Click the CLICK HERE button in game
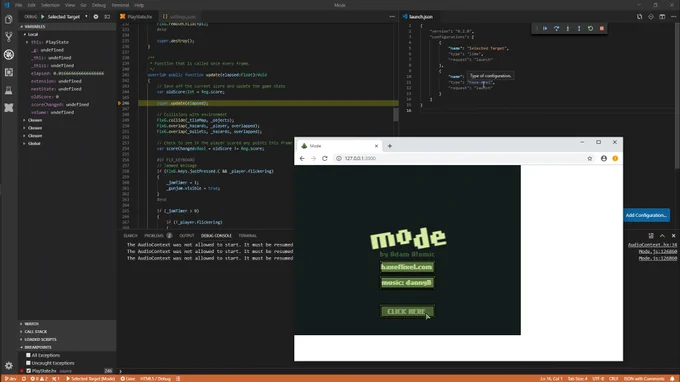 pos(406,311)
